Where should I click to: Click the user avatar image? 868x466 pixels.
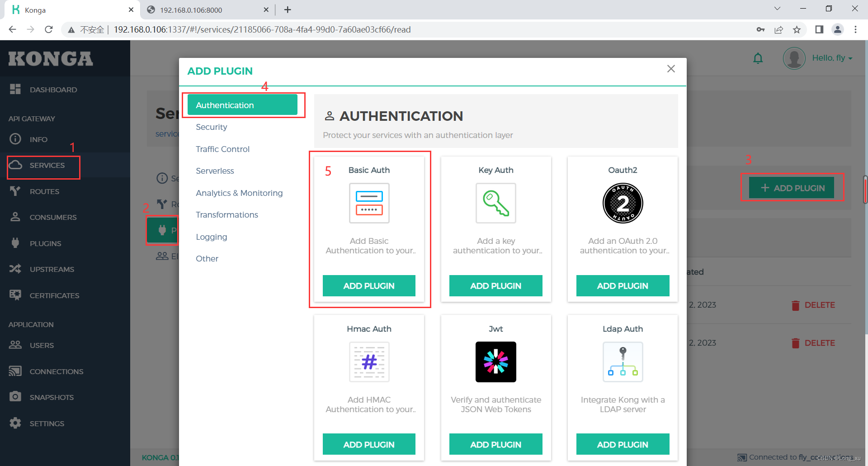(794, 58)
